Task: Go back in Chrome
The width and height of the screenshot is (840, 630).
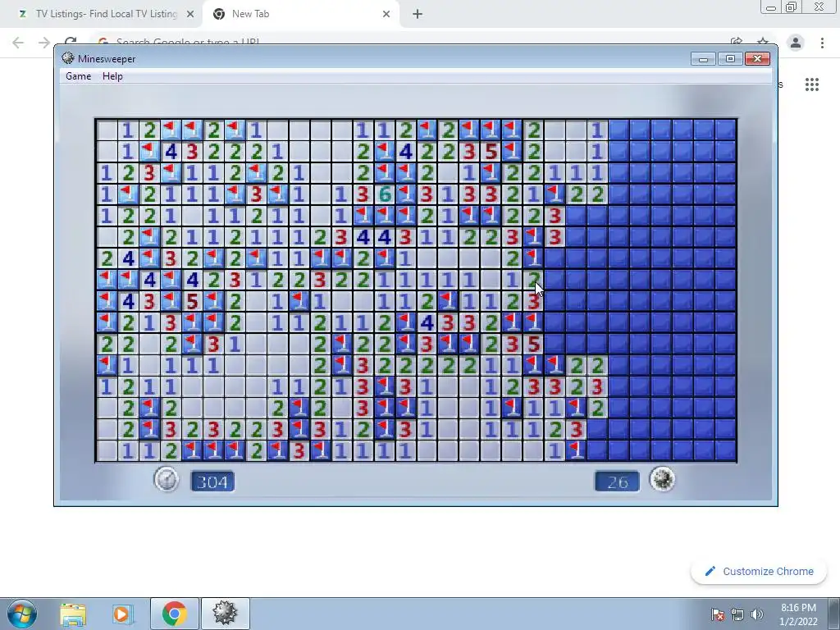Action: pyautogui.click(x=18, y=43)
